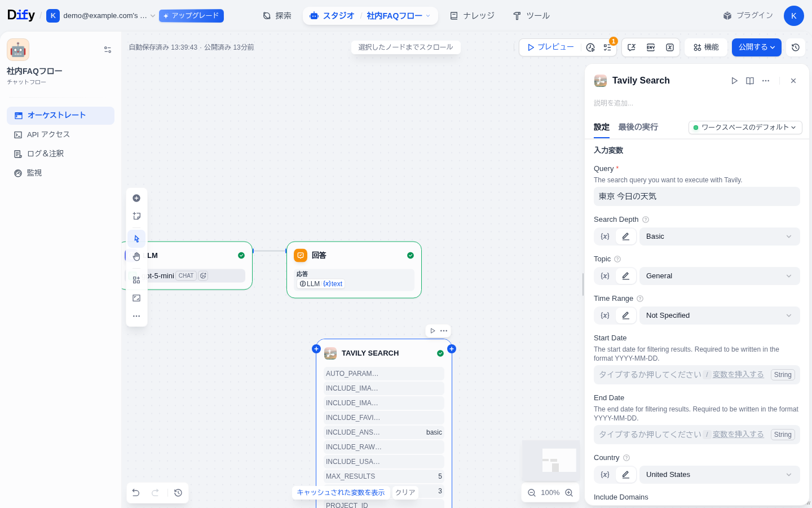Click the プレビュー preview button
812x508 pixels.
pyautogui.click(x=550, y=47)
